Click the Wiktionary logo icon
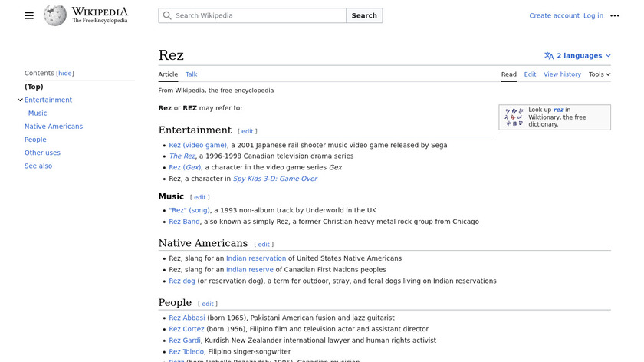The height and width of the screenshot is (362, 644). tap(514, 117)
